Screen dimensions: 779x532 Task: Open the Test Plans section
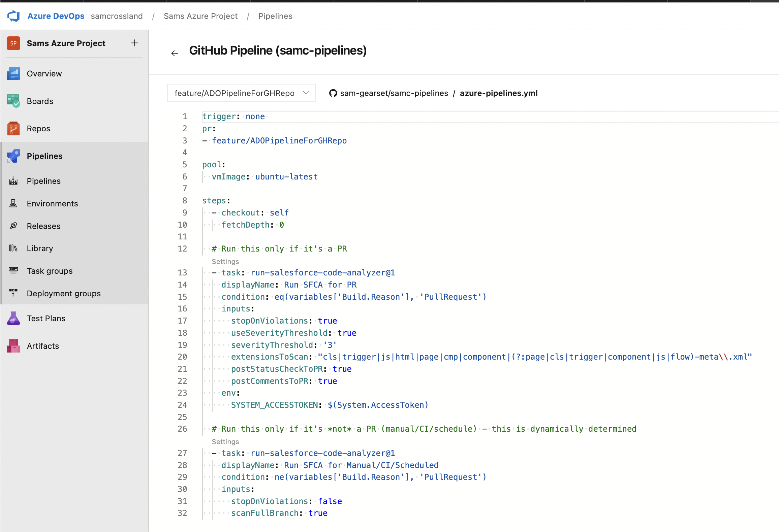pyautogui.click(x=46, y=318)
